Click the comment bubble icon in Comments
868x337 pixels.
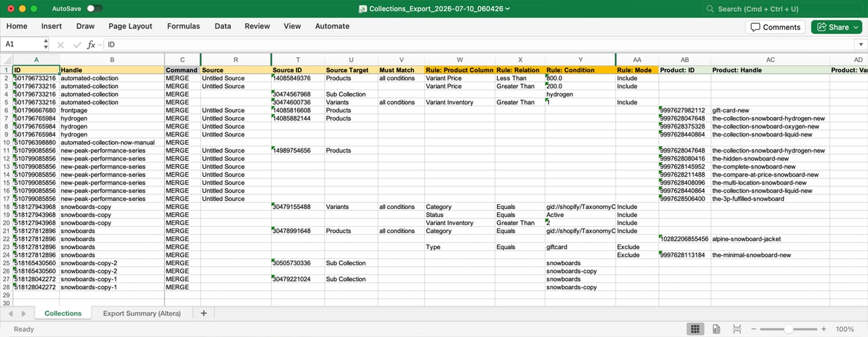coord(755,27)
